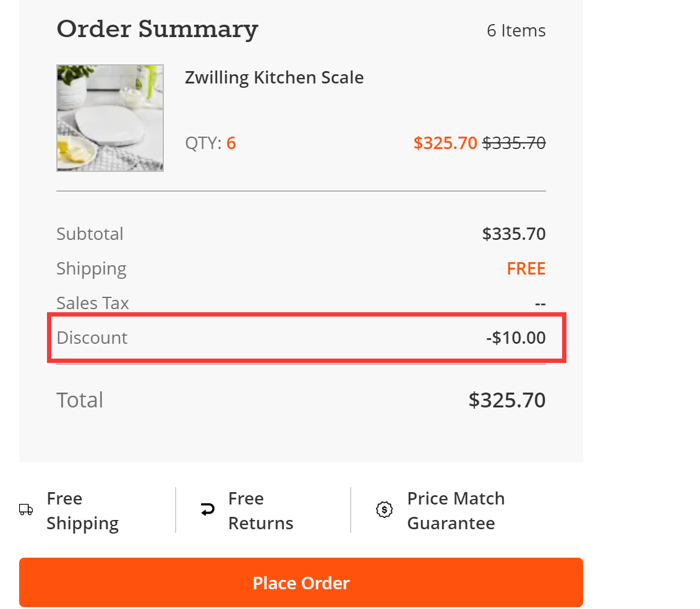The width and height of the screenshot is (700, 609).
Task: Open the Zwilling Kitchen Scale product link
Action: coord(274,77)
